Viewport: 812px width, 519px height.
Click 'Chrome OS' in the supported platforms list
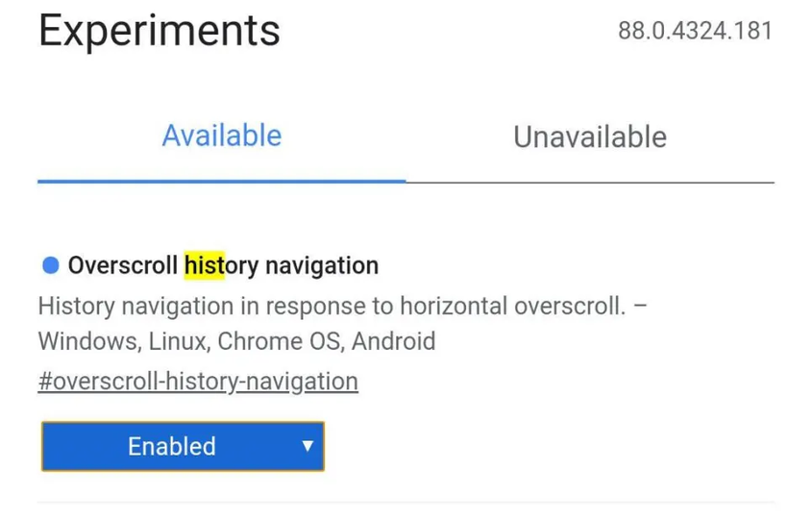click(280, 341)
